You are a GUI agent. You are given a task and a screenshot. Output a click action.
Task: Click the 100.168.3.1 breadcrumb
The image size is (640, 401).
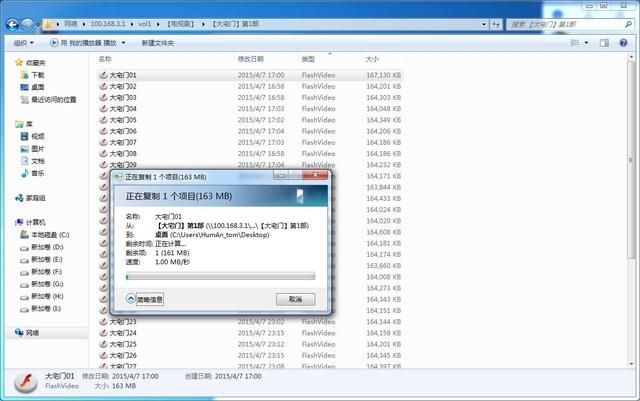click(x=108, y=24)
